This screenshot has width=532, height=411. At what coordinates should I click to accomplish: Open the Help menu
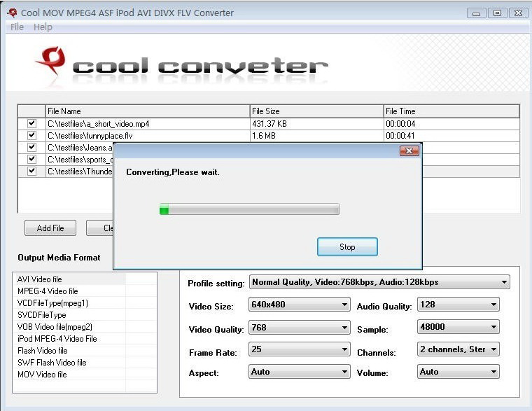tap(43, 27)
